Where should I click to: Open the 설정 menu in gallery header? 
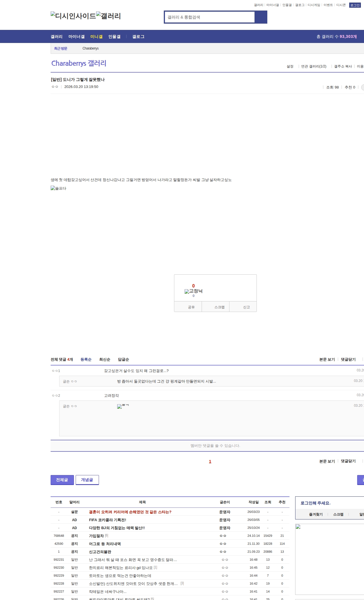click(290, 66)
